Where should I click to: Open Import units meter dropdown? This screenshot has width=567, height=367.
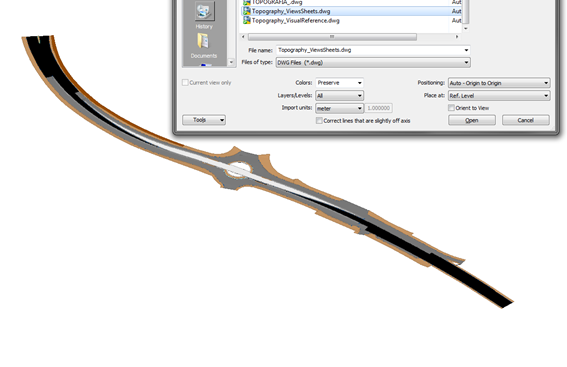coord(340,108)
